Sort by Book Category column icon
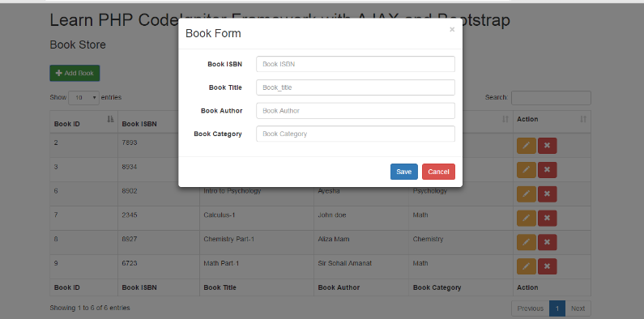Screen dimensions: 644x319 coord(505,119)
